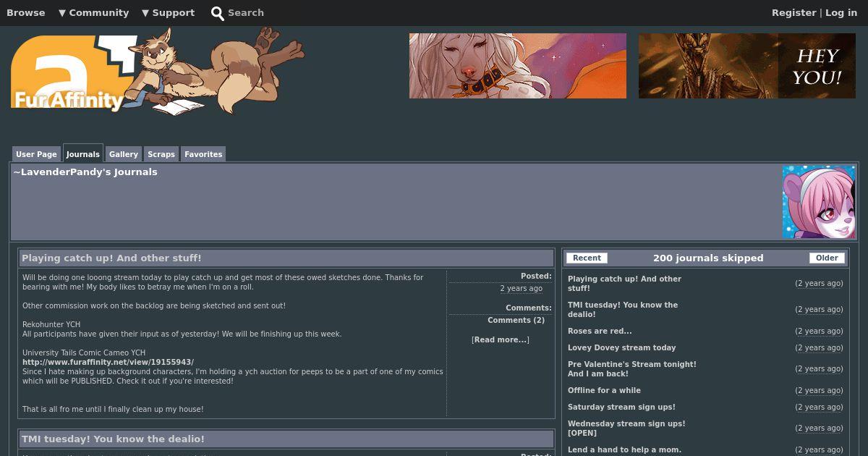Image resolution: width=868 pixels, height=456 pixels.
Task: Click the Log in link
Action: [x=841, y=12]
